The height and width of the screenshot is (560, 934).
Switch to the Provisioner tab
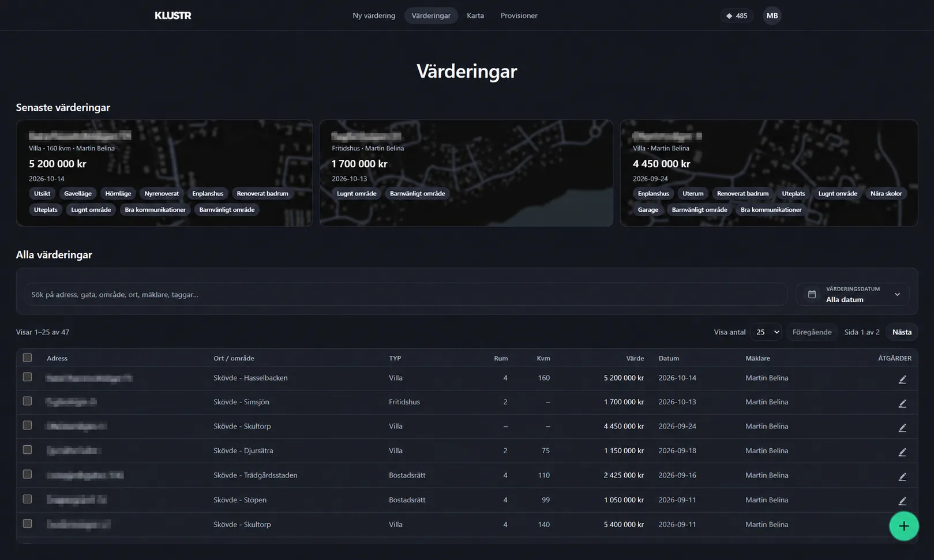point(519,16)
